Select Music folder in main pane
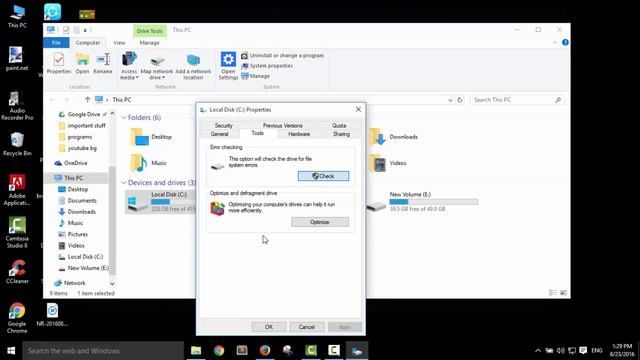The height and width of the screenshot is (360, 640). click(x=149, y=163)
